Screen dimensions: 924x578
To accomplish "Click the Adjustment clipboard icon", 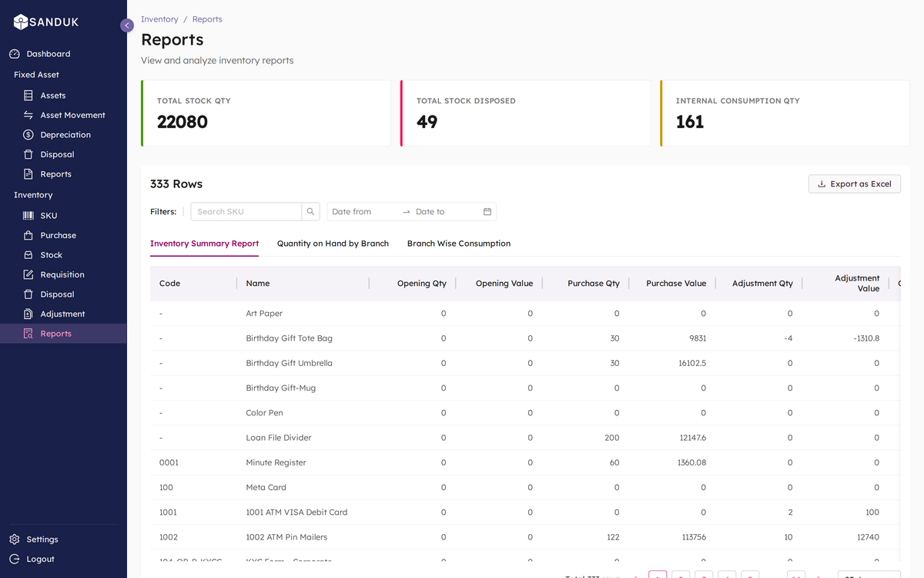I will 28,314.
